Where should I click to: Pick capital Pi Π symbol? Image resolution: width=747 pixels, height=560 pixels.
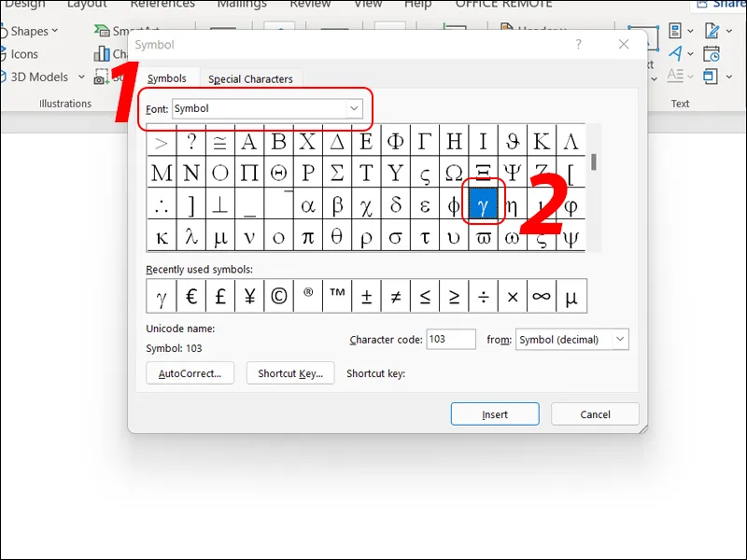(249, 173)
